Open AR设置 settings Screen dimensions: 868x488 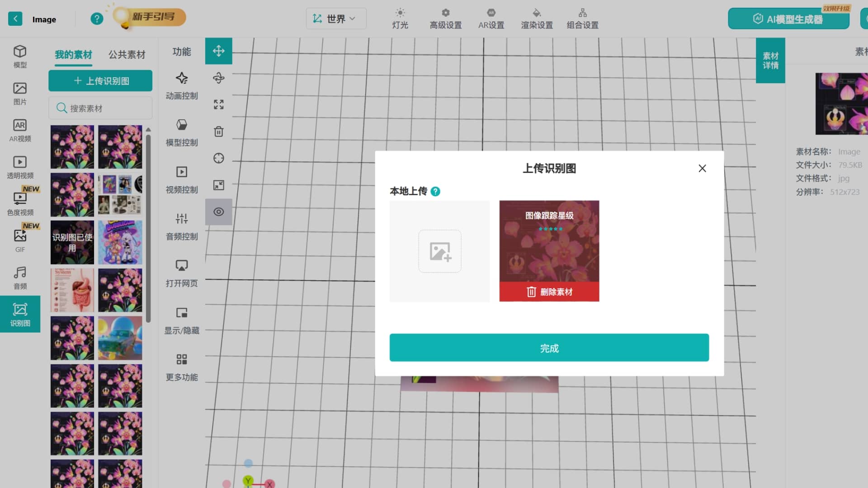click(x=491, y=19)
